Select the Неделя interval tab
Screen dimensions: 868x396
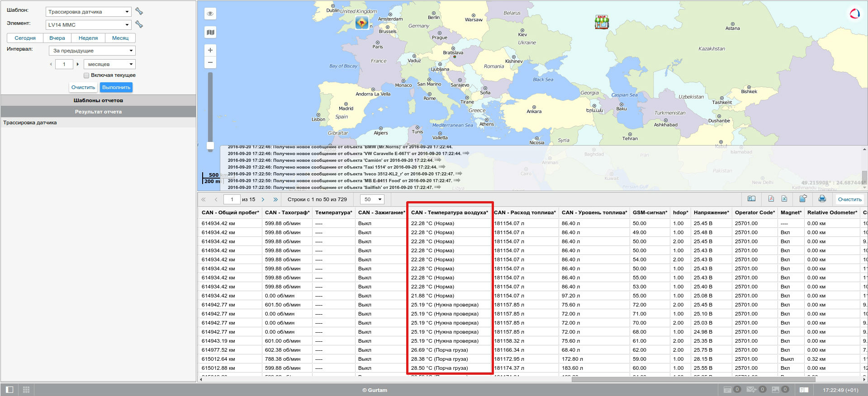(x=88, y=38)
